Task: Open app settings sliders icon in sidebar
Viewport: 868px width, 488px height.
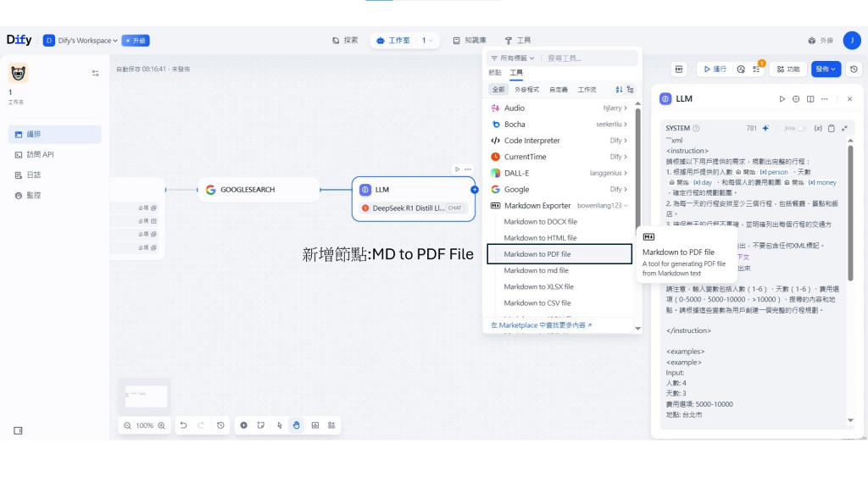Action: coord(95,73)
